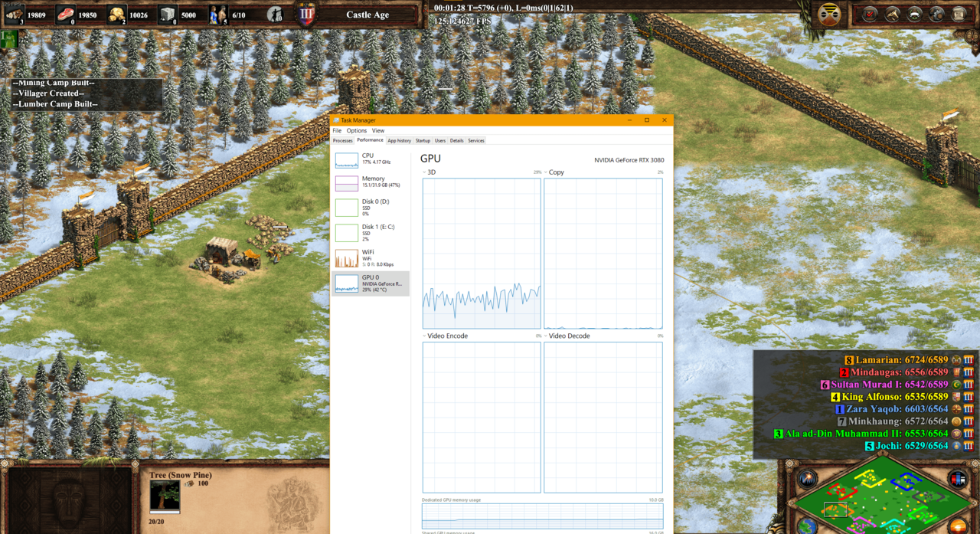Open the Options menu in Task Manager

point(357,131)
